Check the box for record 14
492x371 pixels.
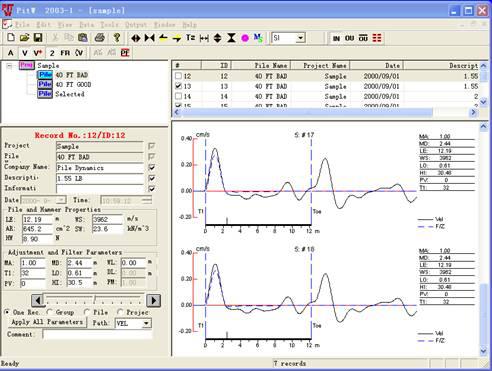pyautogui.click(x=178, y=96)
